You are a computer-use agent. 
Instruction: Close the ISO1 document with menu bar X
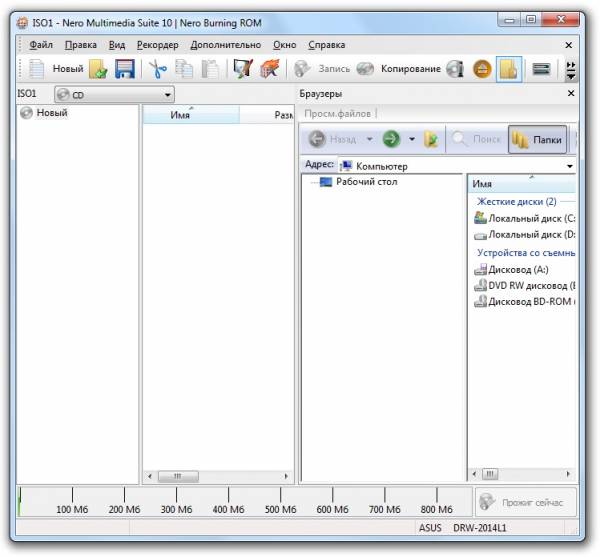point(569,45)
